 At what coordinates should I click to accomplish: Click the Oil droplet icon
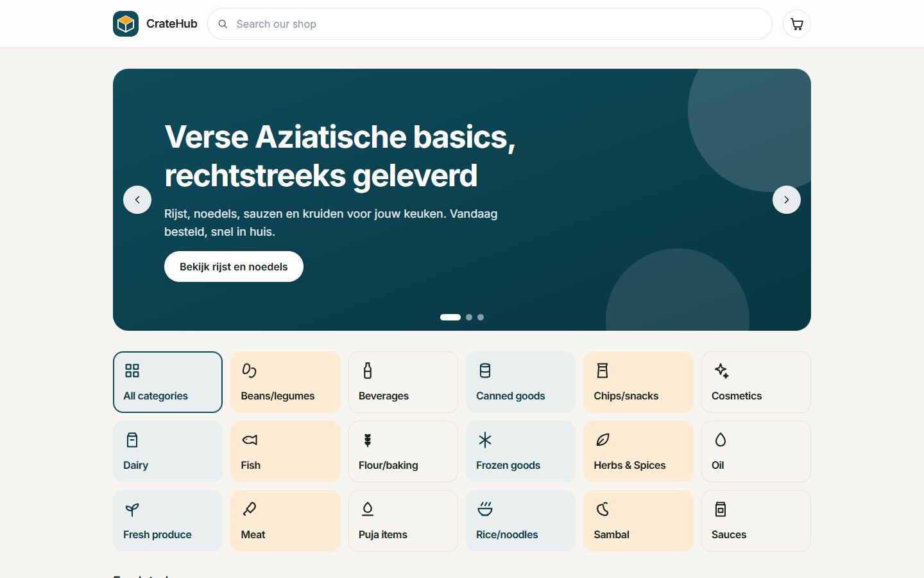(x=721, y=440)
